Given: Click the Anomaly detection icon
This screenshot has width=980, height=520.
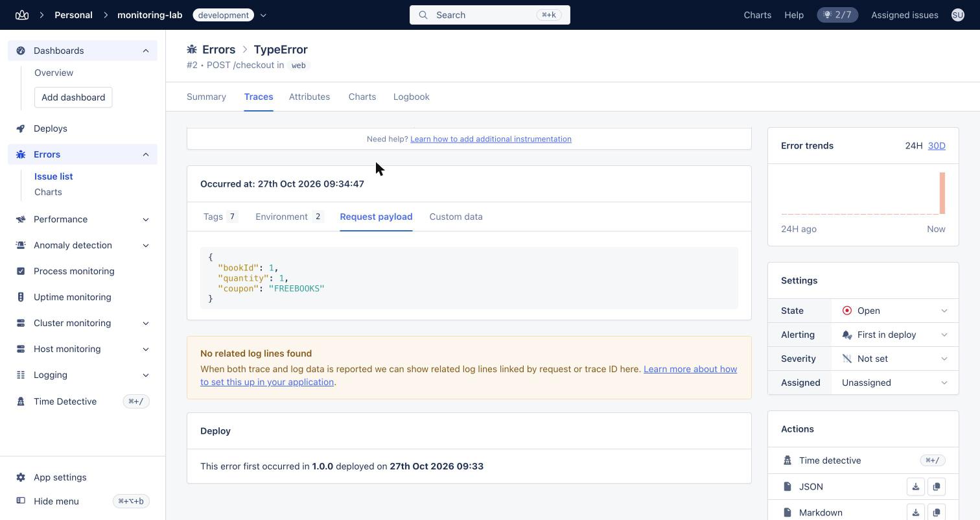Looking at the screenshot, I should click(21, 245).
